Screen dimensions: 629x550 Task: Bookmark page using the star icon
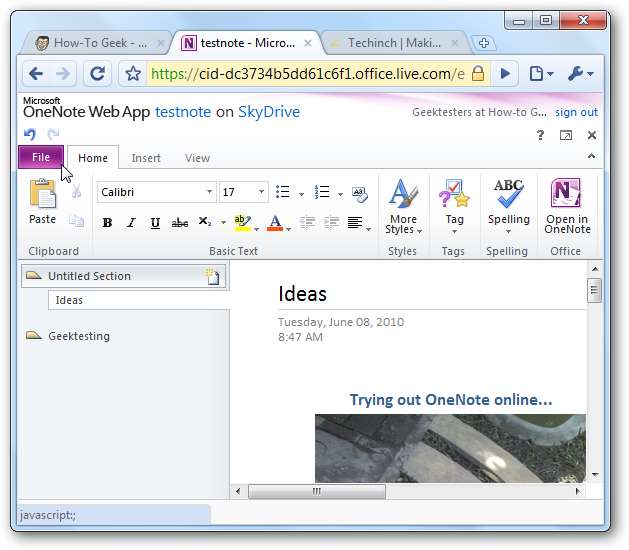pyautogui.click(x=132, y=73)
